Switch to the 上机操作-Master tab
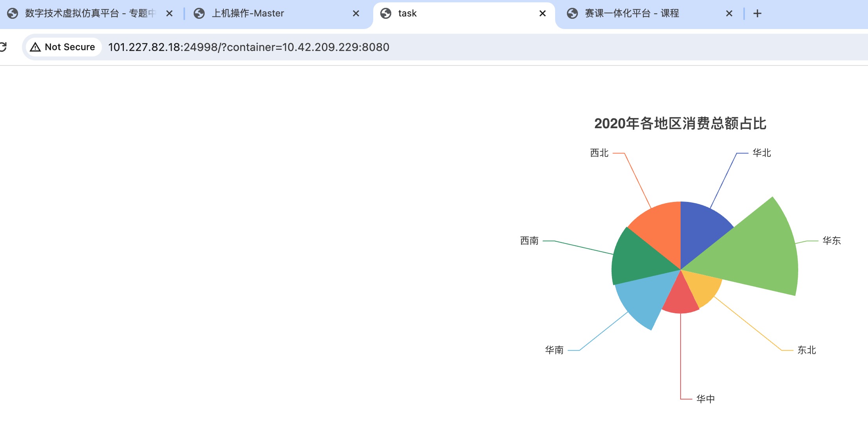The width and height of the screenshot is (868, 436). pos(248,14)
